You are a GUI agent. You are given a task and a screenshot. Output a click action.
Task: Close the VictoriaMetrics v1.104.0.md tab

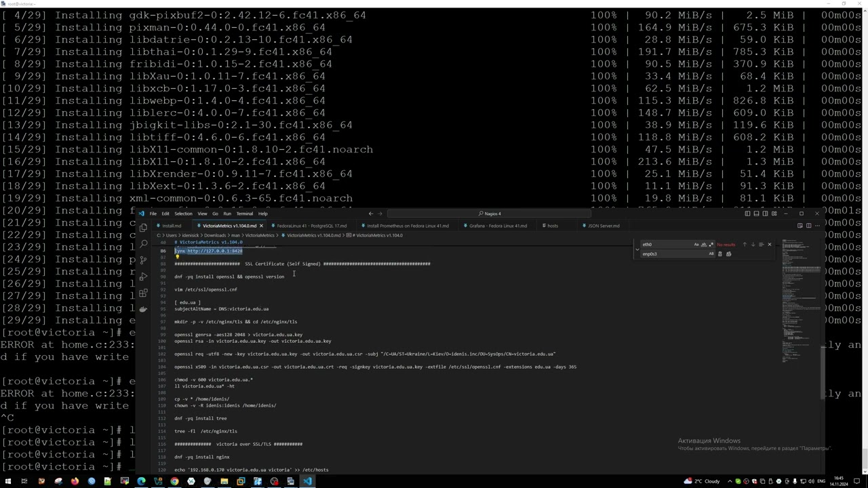pos(261,226)
